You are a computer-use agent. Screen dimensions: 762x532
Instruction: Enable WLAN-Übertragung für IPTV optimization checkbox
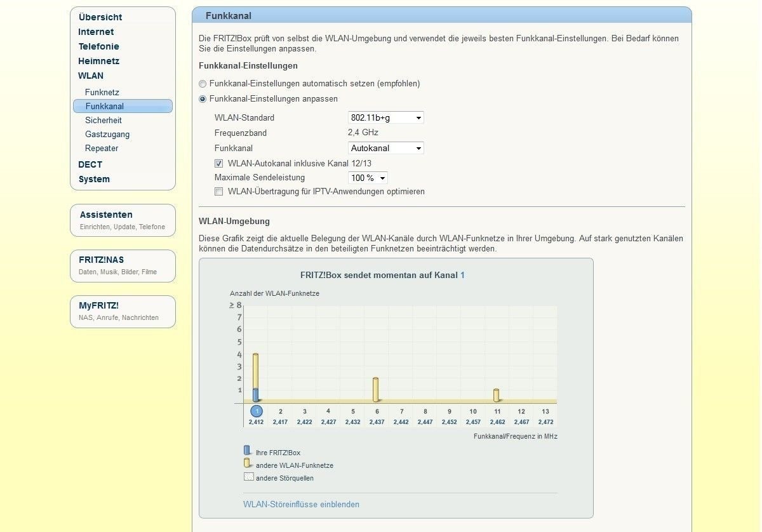[219, 191]
